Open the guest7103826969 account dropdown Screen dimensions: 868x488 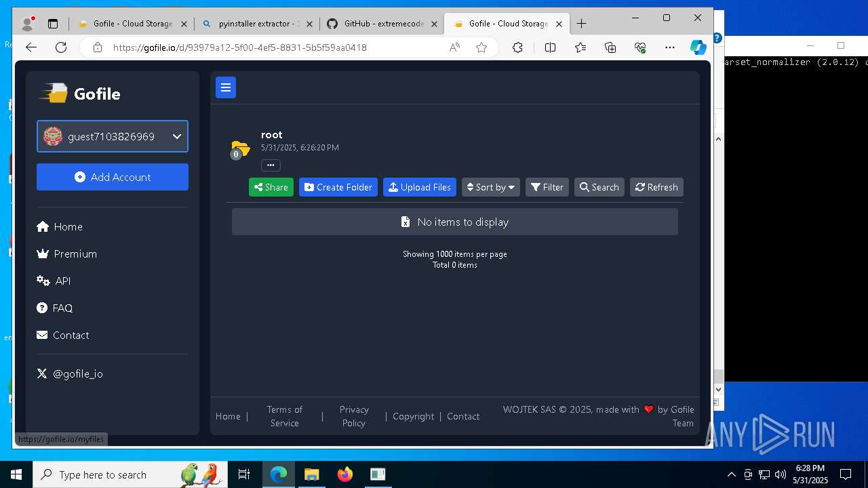point(113,136)
